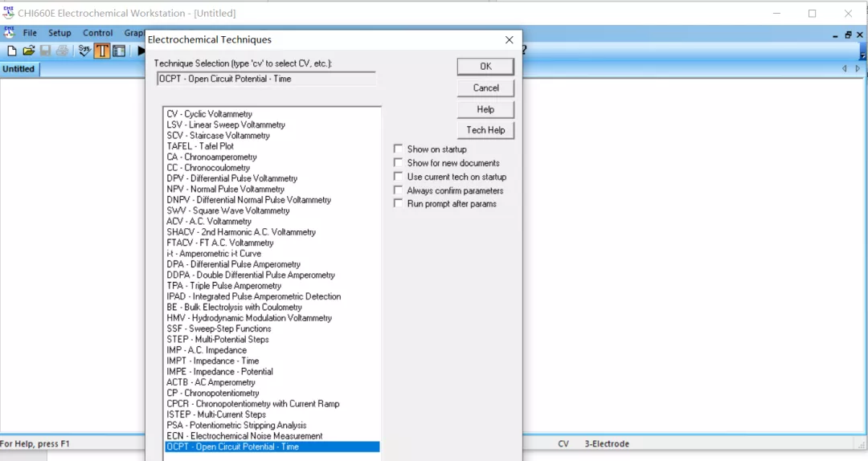Select highlighted OCPT - Open Circuit Potential - Time
This screenshot has width=868, height=461.
click(272, 447)
